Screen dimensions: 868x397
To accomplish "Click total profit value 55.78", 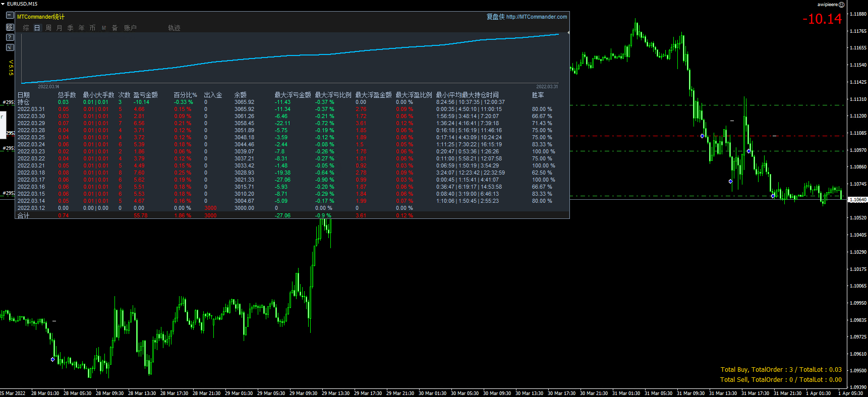I will click(141, 215).
